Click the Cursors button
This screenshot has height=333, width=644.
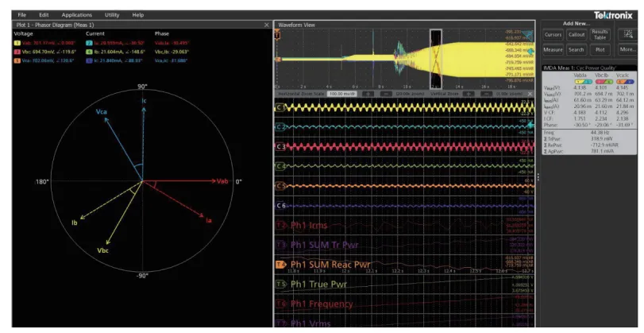tap(553, 35)
